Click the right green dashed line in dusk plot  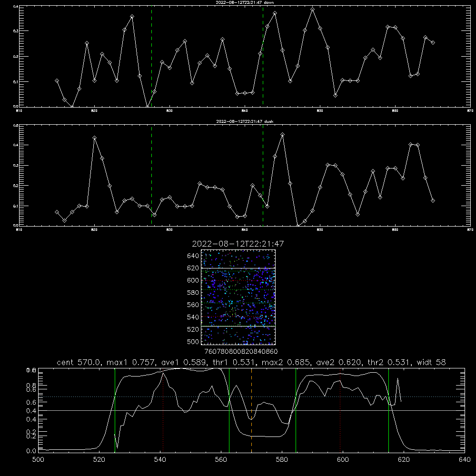[263, 176]
